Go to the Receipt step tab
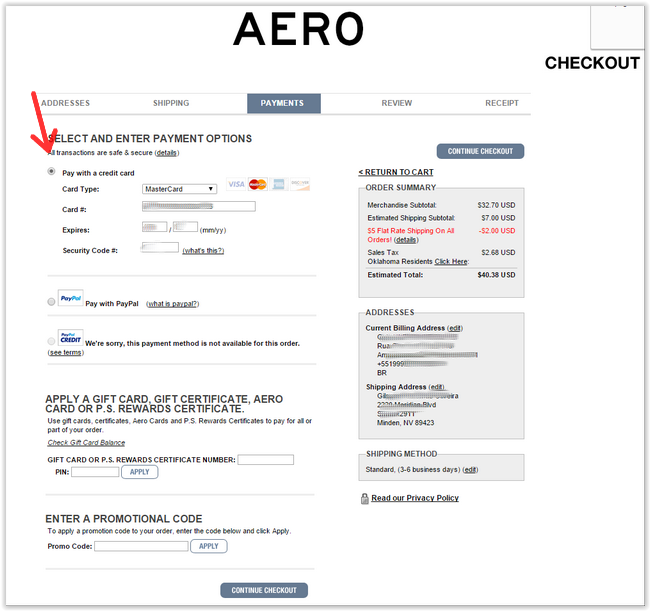Viewport: 650px width, 611px height. click(502, 103)
